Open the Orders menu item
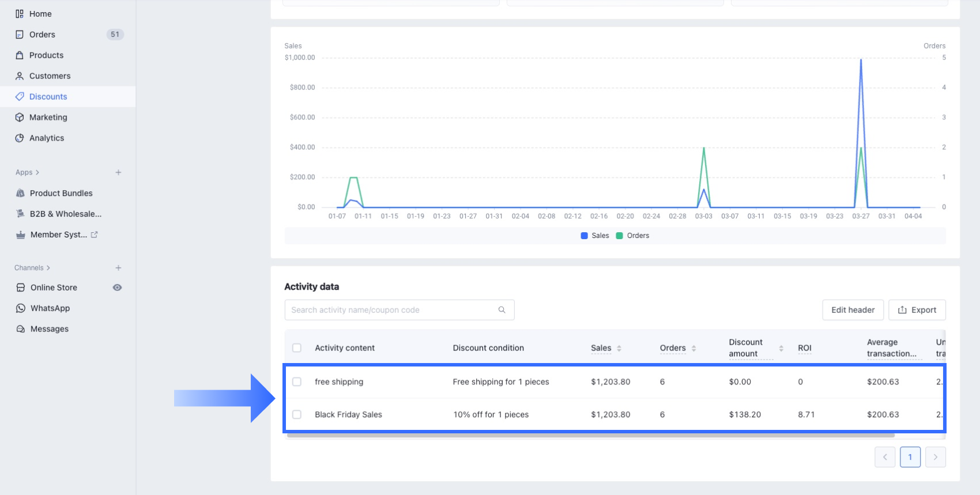The width and height of the screenshot is (980, 495). coord(42,35)
